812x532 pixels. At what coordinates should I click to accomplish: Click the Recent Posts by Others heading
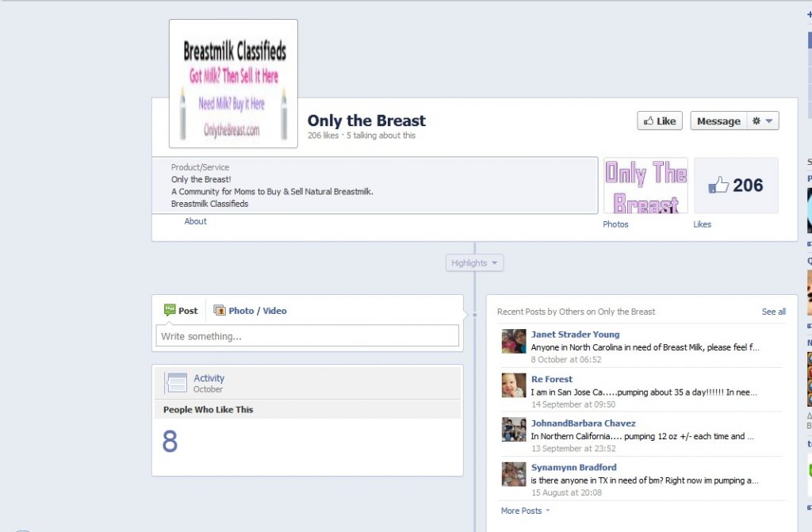pos(576,312)
